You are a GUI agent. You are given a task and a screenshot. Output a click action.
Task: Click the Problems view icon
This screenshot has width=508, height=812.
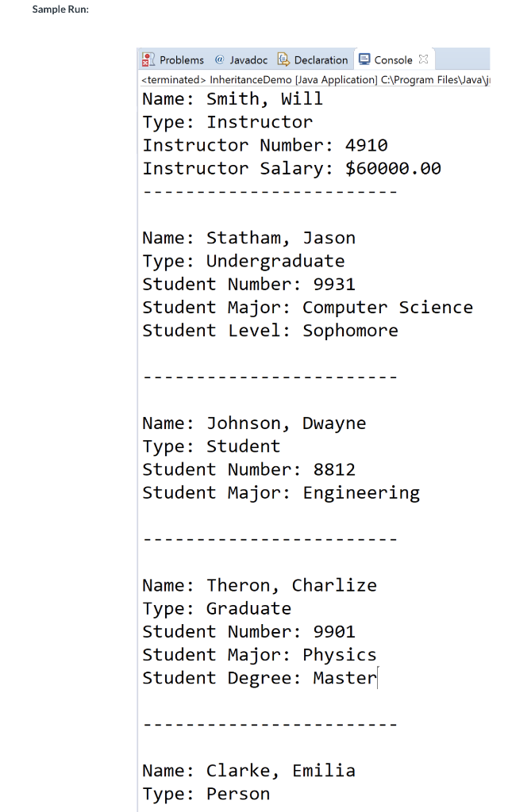pos(148,59)
